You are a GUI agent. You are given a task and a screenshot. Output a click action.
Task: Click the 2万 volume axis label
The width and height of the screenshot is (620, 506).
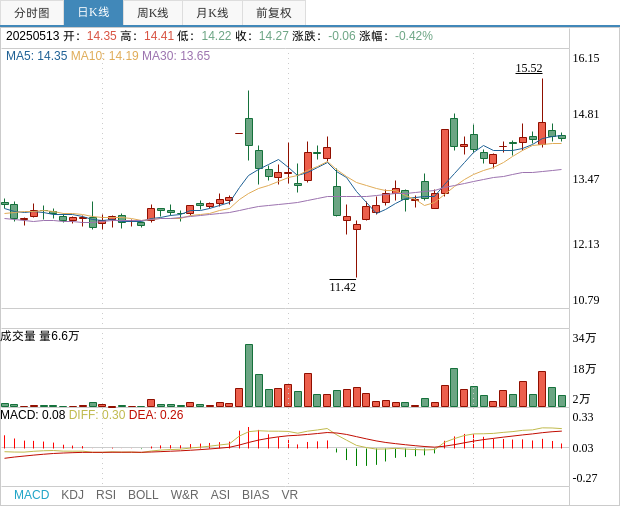pyautogui.click(x=581, y=399)
